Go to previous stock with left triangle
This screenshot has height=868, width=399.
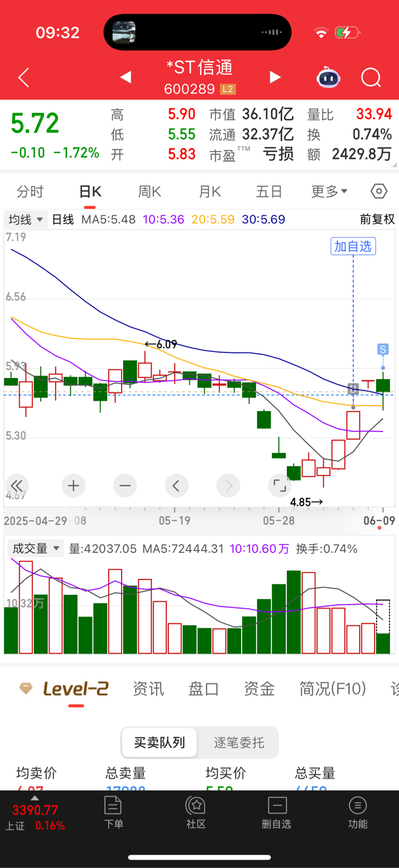point(125,77)
